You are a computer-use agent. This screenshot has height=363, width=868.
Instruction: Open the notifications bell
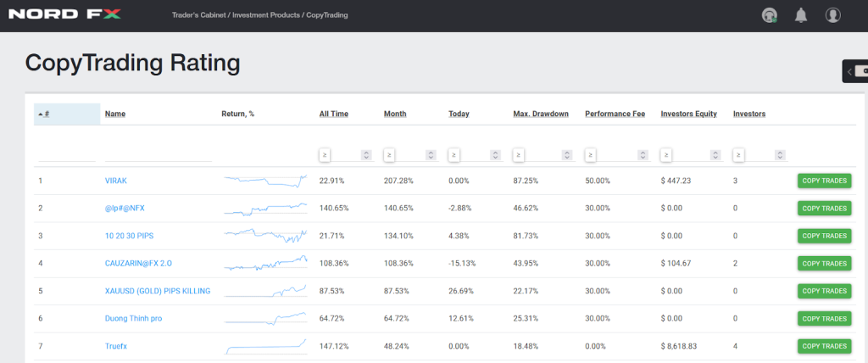click(x=800, y=15)
